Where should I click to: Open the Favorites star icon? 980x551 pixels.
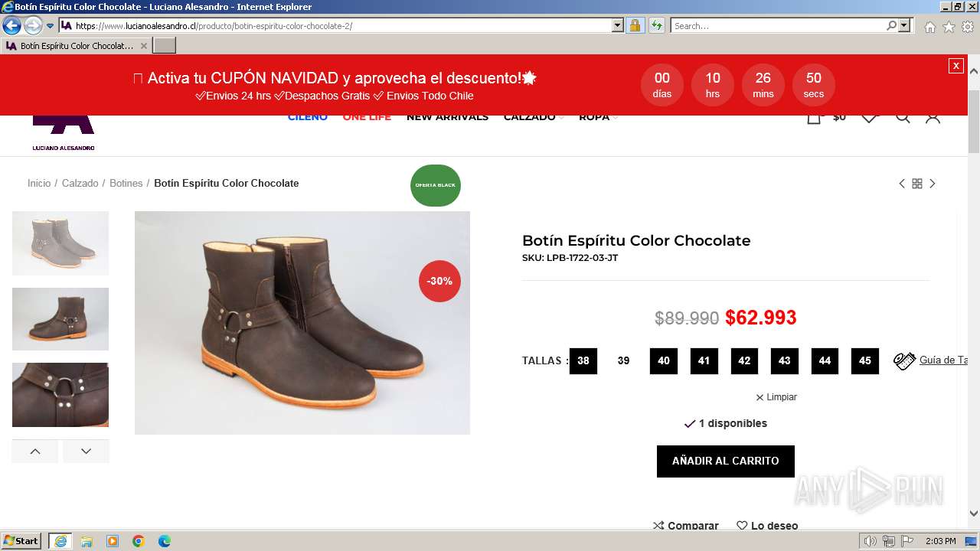(x=949, y=27)
